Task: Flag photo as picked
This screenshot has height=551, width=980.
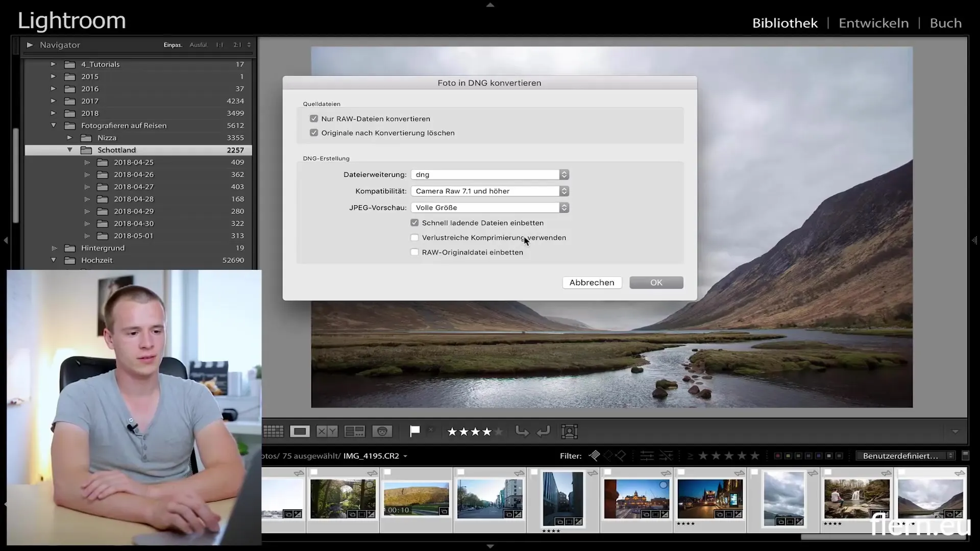Action: (414, 432)
